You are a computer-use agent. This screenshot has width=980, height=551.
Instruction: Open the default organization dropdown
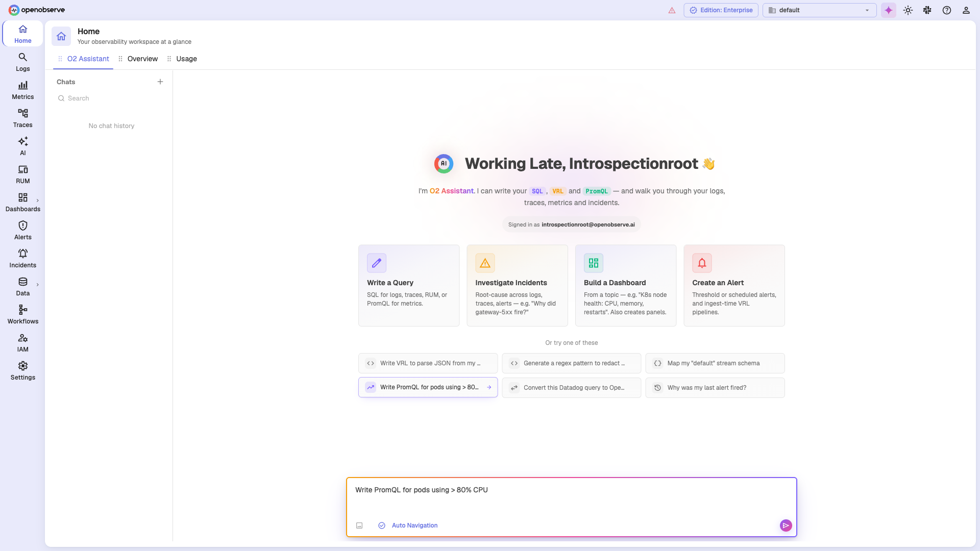click(x=819, y=10)
